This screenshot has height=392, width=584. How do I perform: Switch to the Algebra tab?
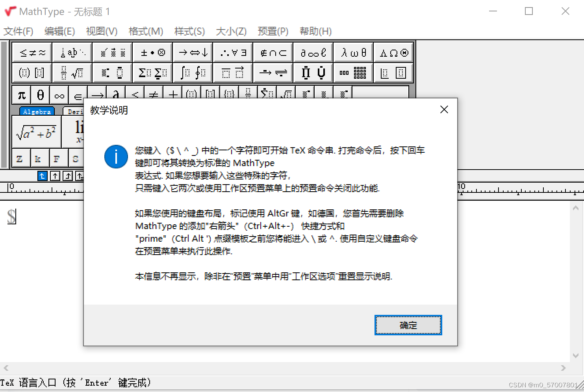[x=37, y=111]
